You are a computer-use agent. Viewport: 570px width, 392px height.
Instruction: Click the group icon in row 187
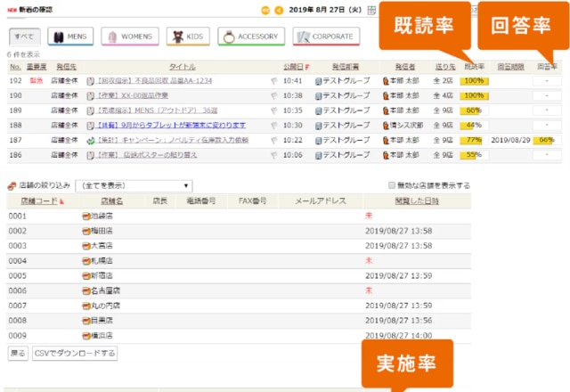pyautogui.click(x=319, y=140)
